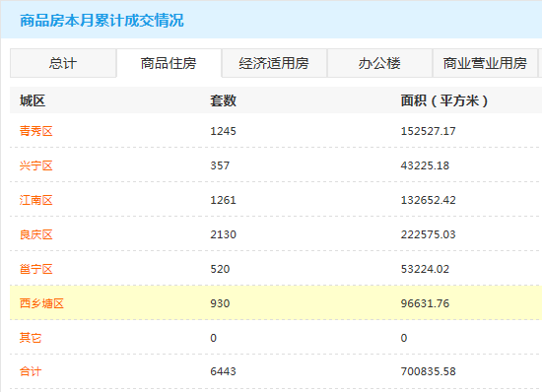542x392 pixels.
Task: Open the 良庆区 district link
Action: coord(35,234)
